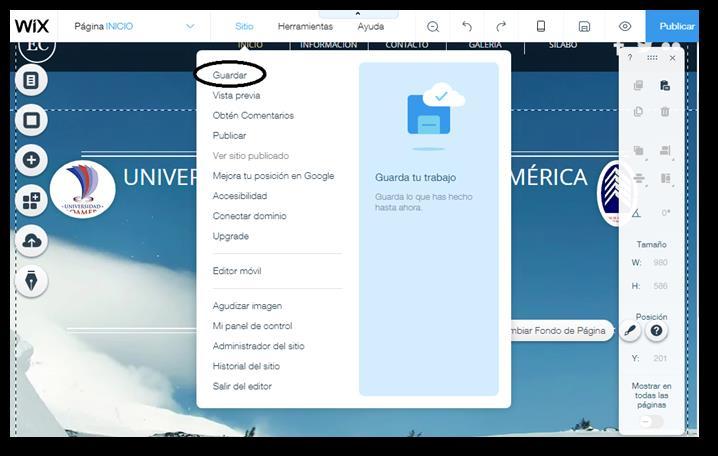Open the Ayuda menu
The image size is (718, 456).
point(370,27)
